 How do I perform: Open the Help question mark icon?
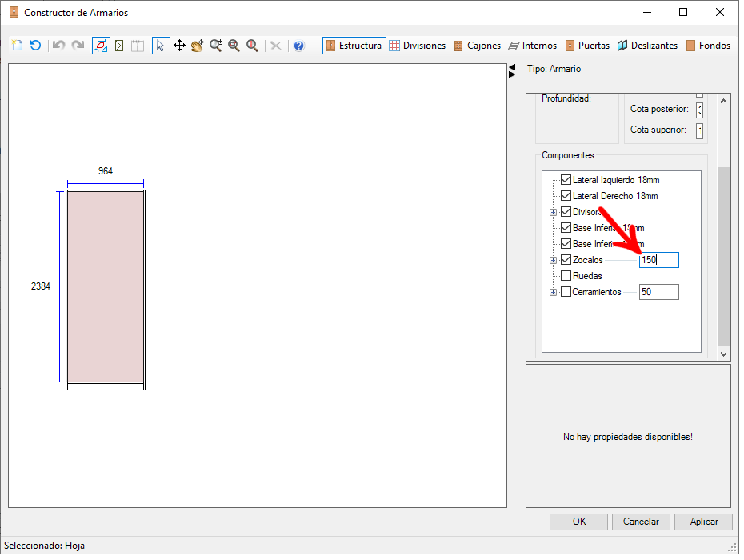point(299,46)
